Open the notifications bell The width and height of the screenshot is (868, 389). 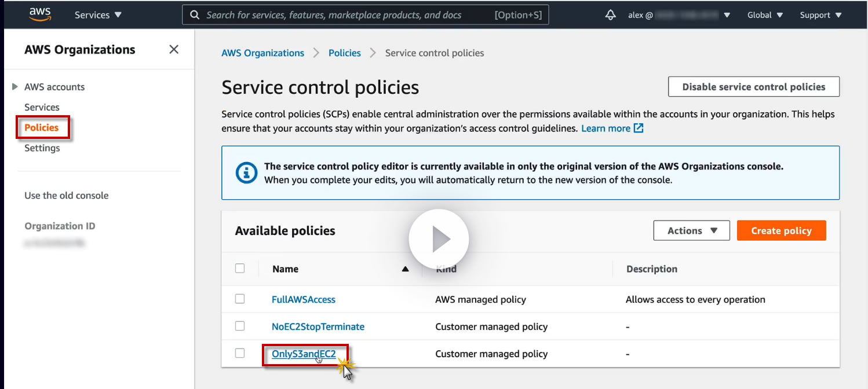click(610, 15)
